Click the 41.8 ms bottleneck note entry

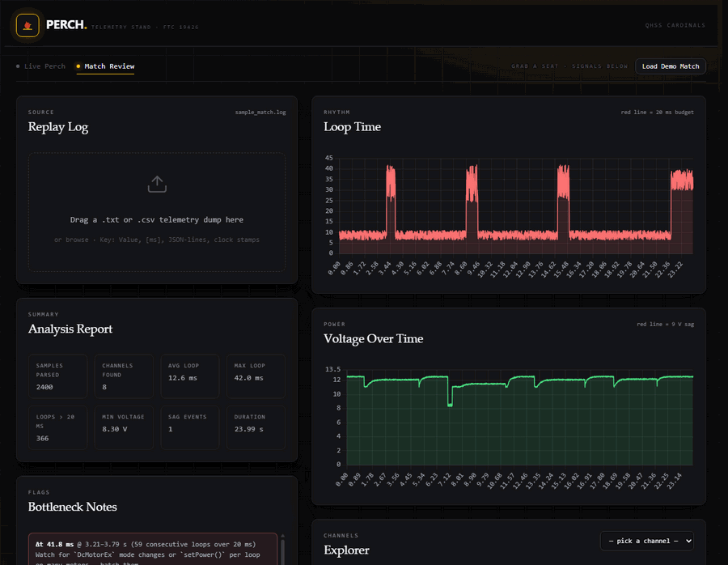pyautogui.click(x=153, y=549)
